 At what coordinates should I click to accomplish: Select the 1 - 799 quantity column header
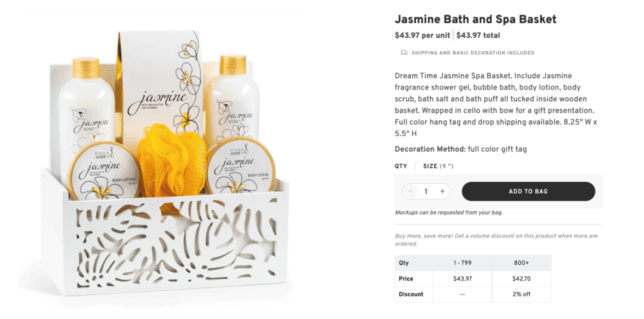click(462, 263)
